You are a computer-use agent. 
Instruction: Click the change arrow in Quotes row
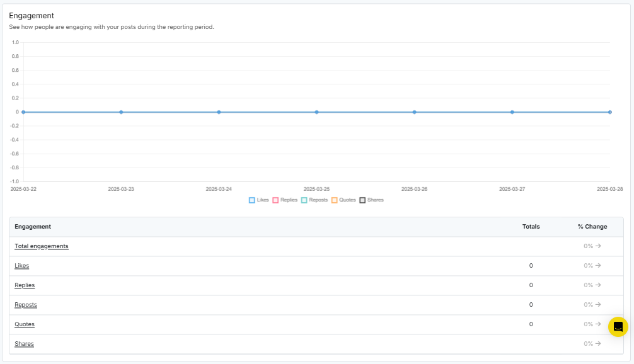[x=598, y=324]
